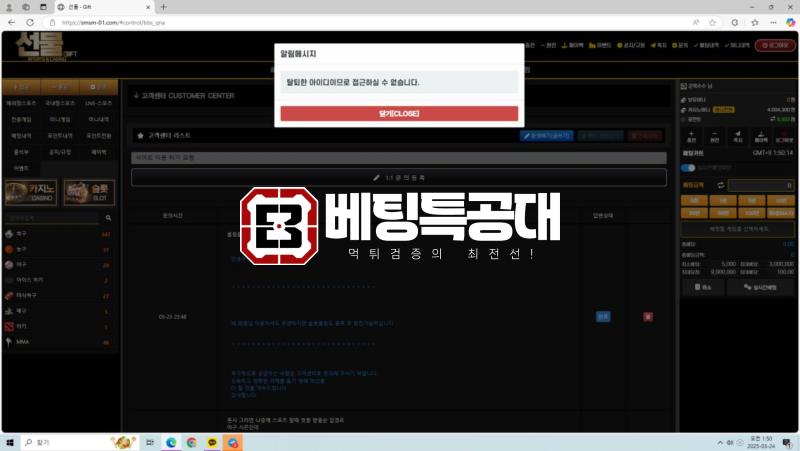Click first gold tab atop left sidebar
This screenshot has width=800, height=451.
[21, 87]
